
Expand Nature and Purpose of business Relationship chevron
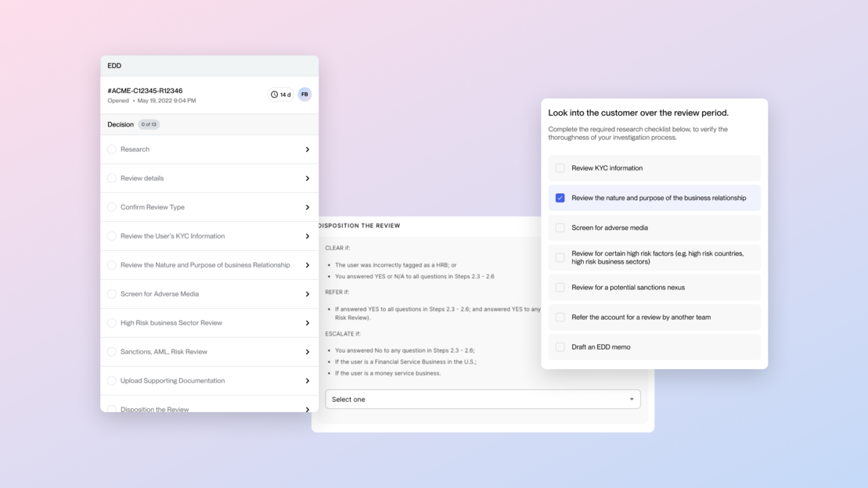308,265
